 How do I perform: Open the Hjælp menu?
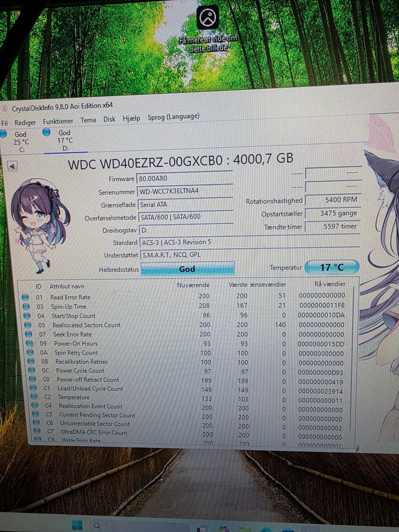pyautogui.click(x=131, y=118)
